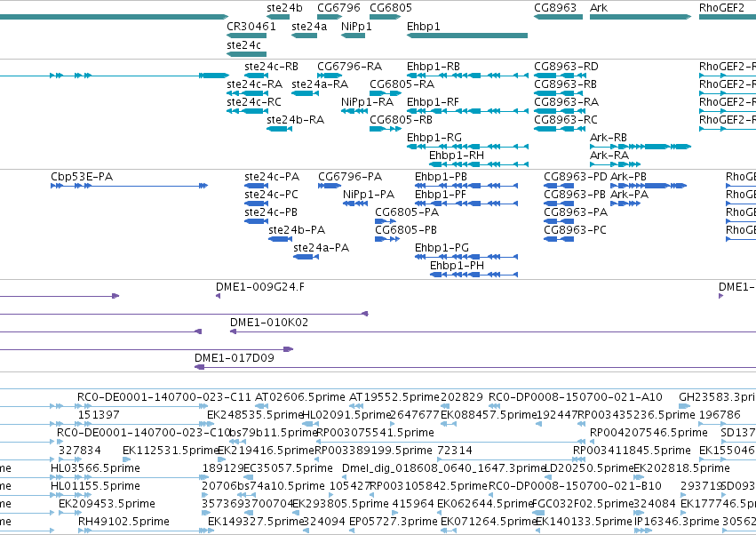
Task: Open transcript CG8963-RB
Action: point(566,84)
